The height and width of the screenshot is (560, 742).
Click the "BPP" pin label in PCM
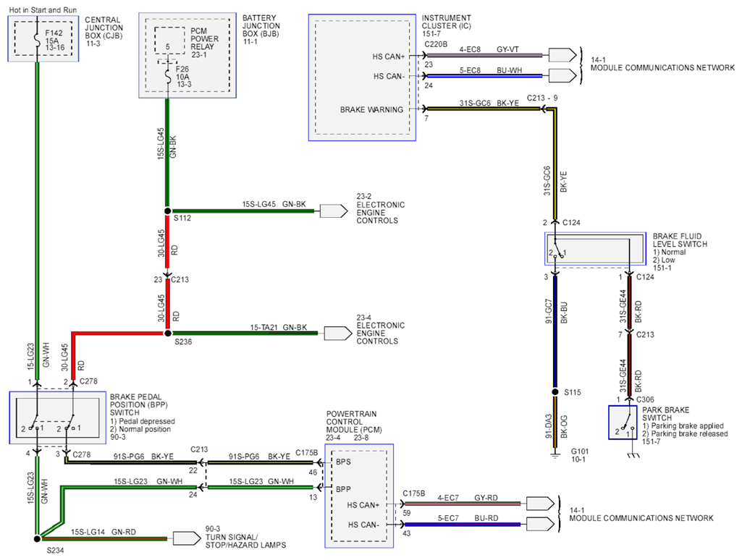click(x=344, y=489)
